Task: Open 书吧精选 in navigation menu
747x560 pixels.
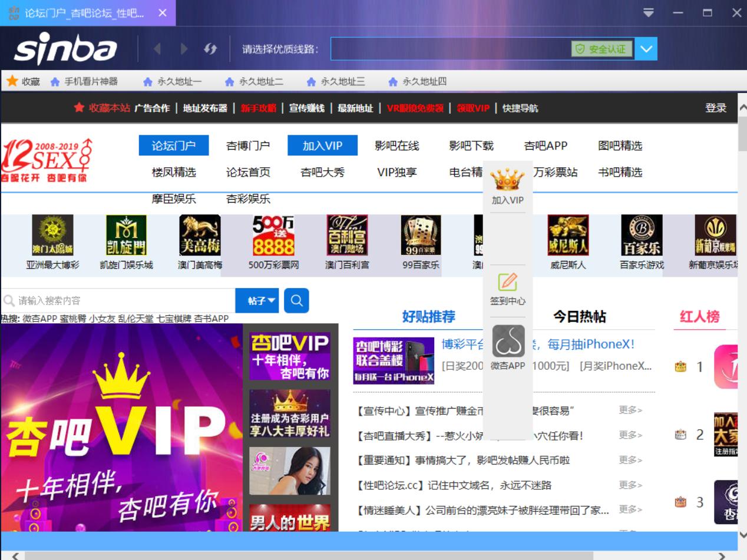Action: point(620,173)
